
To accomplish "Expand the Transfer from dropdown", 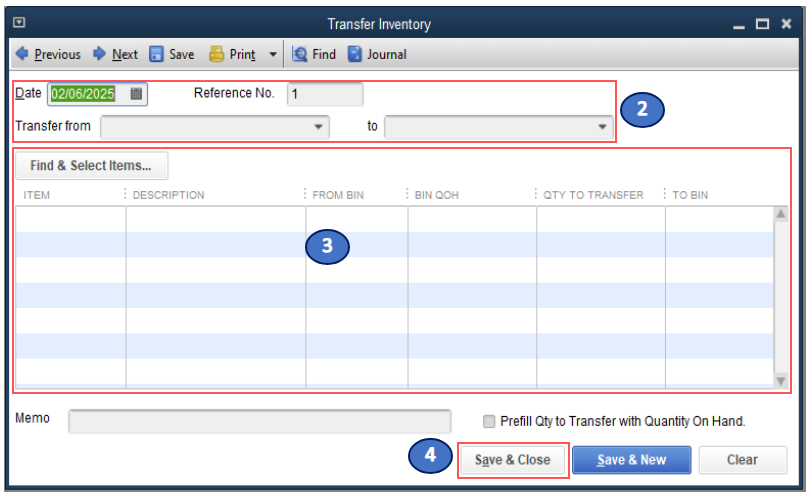I will coord(318,127).
